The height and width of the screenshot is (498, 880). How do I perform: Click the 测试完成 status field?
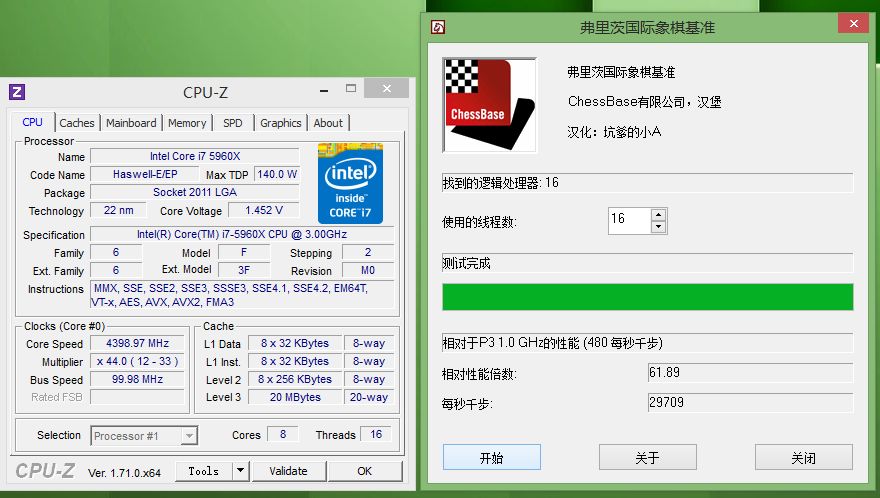click(648, 263)
